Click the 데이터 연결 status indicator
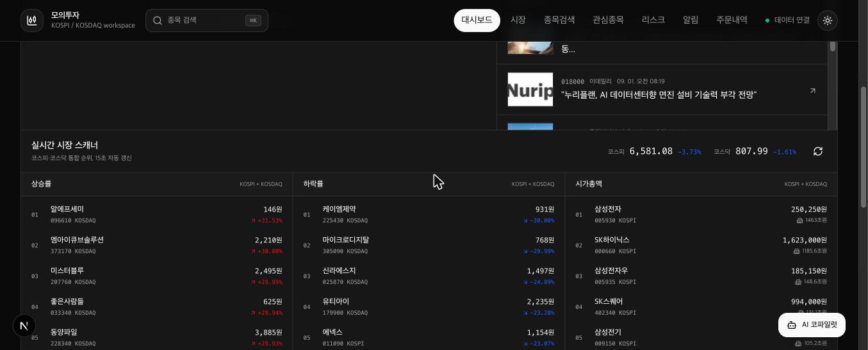 tap(788, 21)
